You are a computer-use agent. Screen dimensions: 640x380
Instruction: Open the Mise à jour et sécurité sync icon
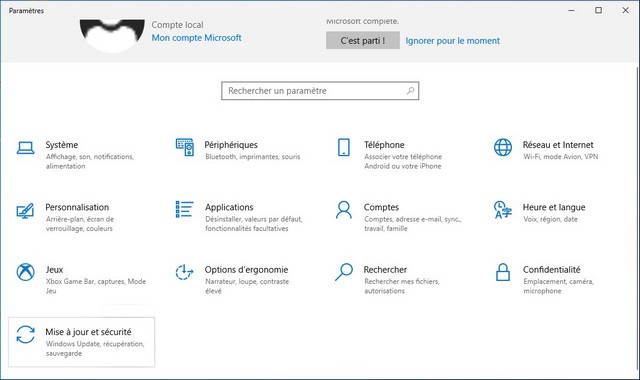[25, 335]
